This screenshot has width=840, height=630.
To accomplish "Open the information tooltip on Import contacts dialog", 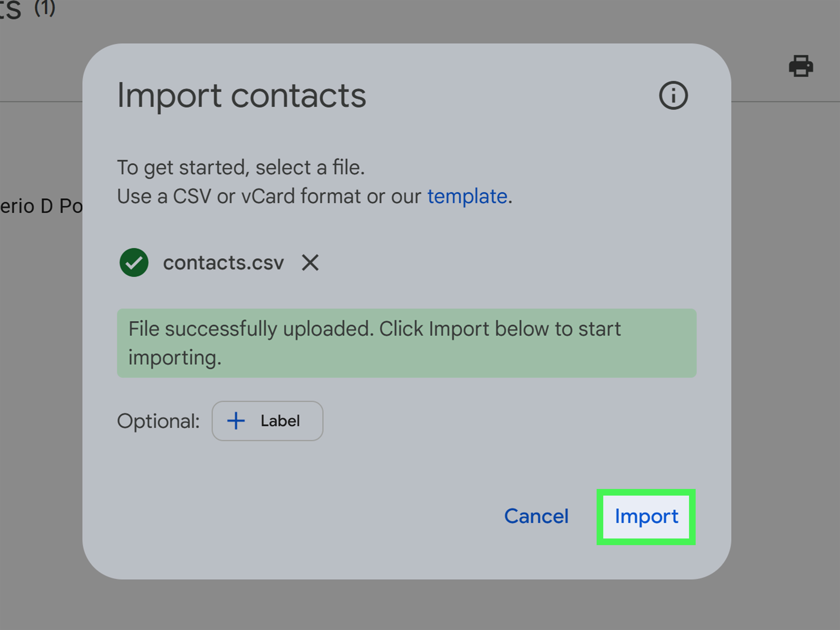I will coord(674,96).
